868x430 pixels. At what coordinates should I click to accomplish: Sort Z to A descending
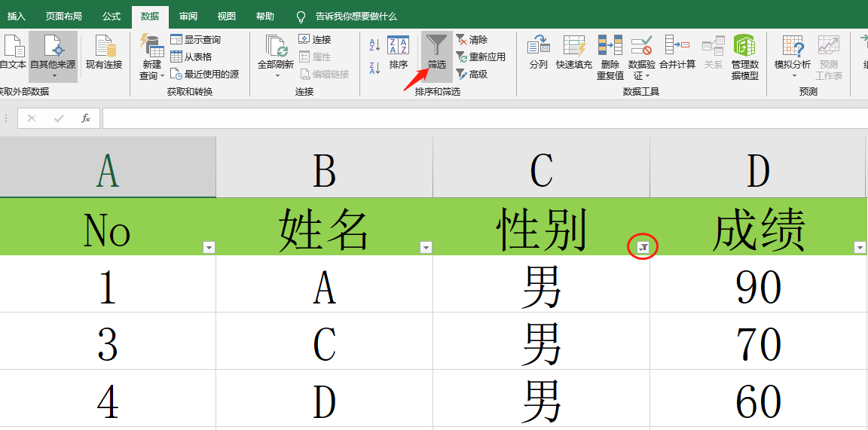click(374, 68)
